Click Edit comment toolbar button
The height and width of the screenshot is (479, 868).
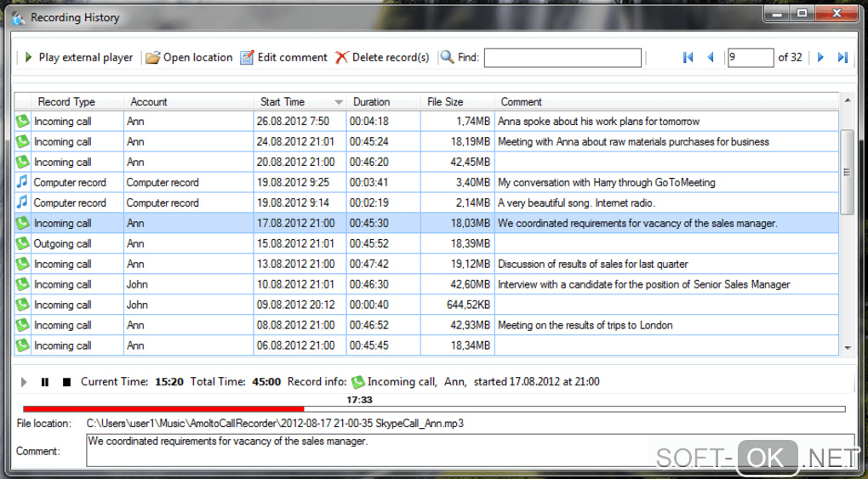284,58
